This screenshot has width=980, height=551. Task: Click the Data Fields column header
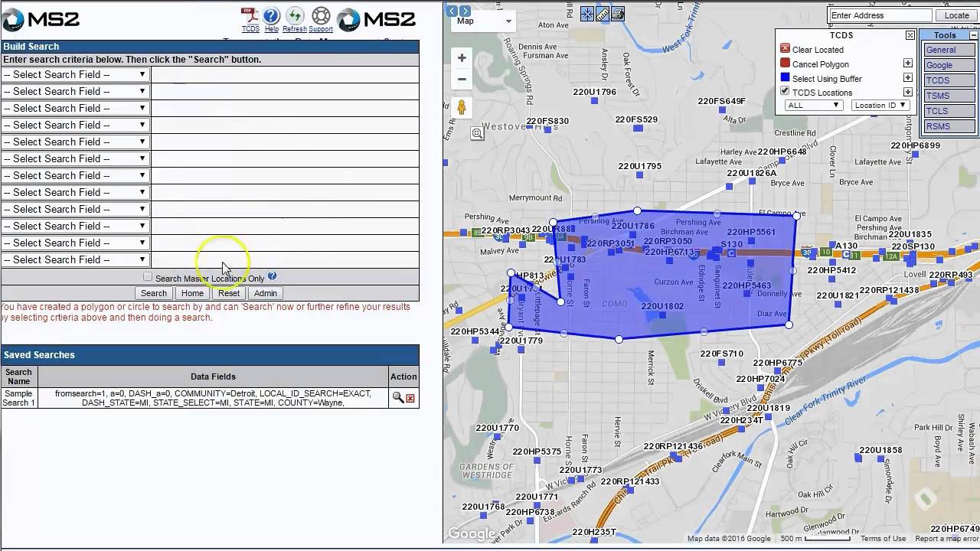(213, 377)
